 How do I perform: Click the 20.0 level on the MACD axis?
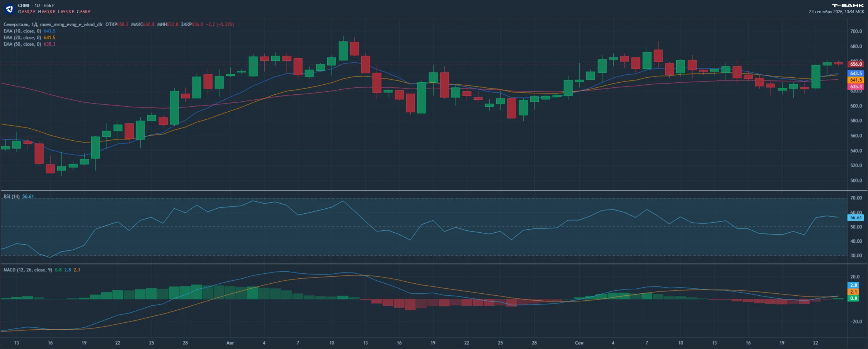click(855, 277)
